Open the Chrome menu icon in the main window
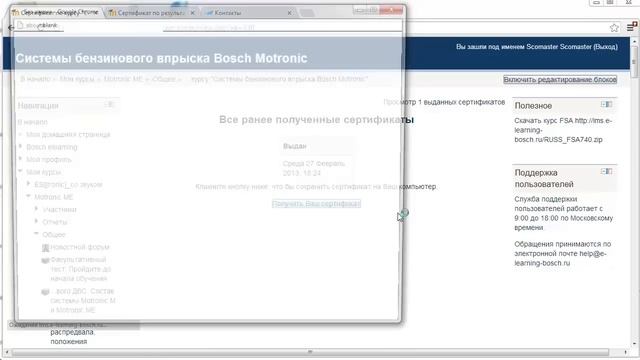640x360 pixels. pos(631,27)
